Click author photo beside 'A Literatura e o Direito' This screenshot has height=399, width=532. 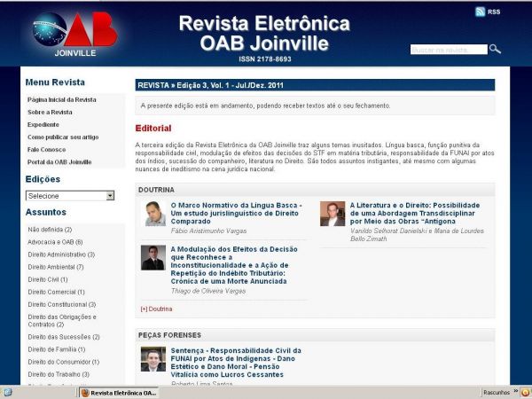click(x=332, y=214)
